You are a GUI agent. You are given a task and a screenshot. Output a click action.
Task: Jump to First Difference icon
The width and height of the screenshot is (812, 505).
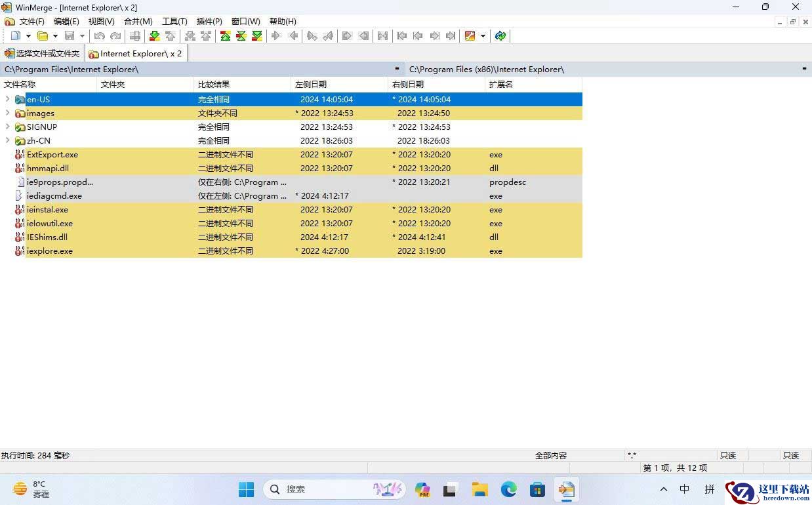click(x=225, y=36)
